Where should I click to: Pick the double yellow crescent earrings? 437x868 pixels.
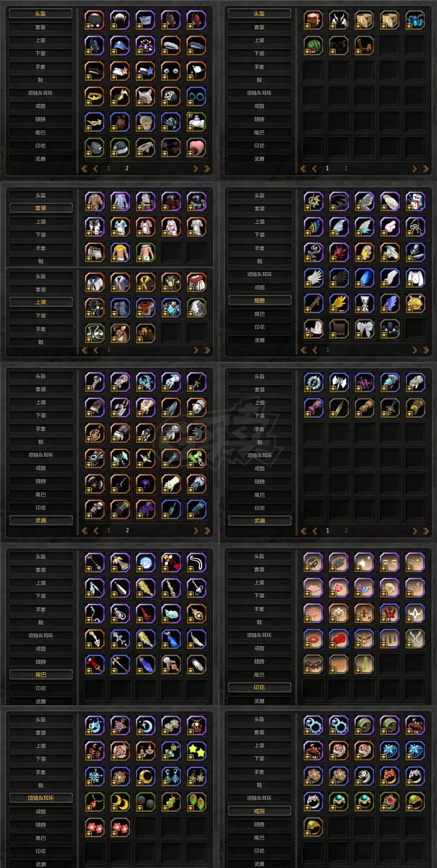[120, 802]
